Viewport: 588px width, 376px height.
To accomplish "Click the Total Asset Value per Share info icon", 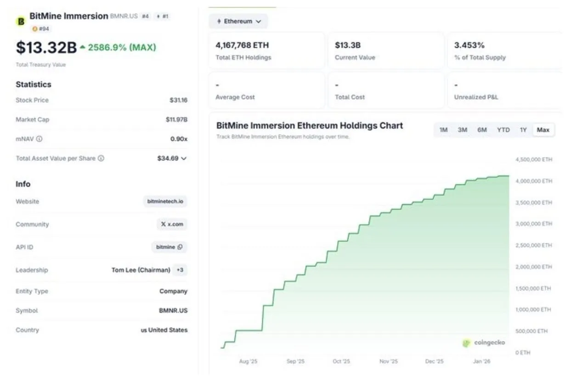I will click(x=101, y=158).
